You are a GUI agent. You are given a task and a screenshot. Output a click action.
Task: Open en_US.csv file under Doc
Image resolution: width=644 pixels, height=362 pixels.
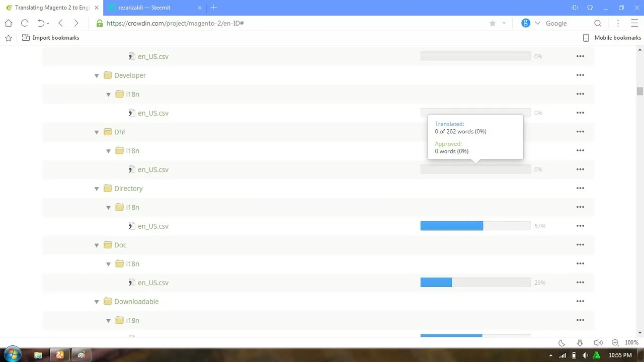pos(153,283)
